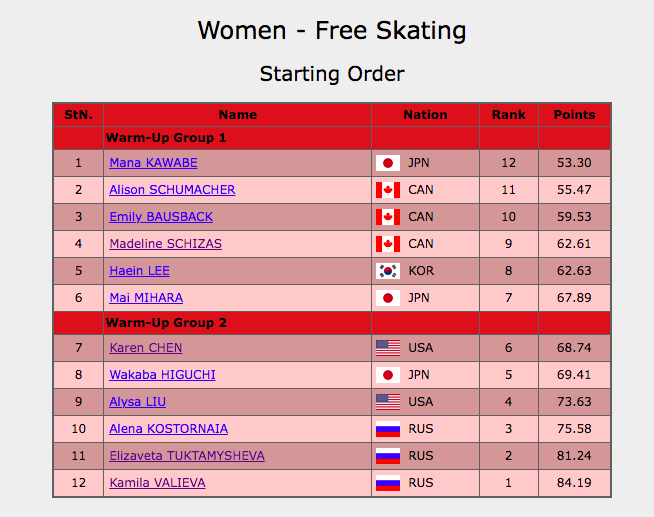Image resolution: width=654 pixels, height=517 pixels.
Task: Open Alysa LIU profile link
Action: tap(137, 402)
